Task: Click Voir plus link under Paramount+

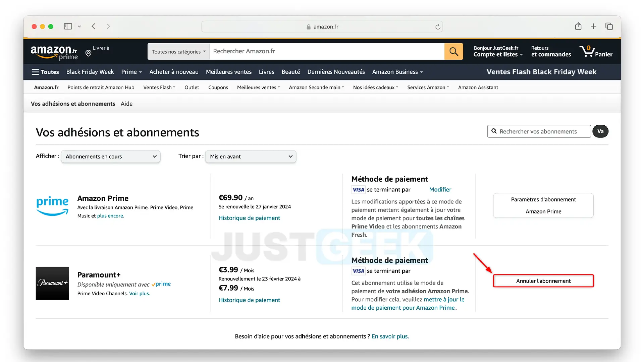Action: (x=139, y=294)
